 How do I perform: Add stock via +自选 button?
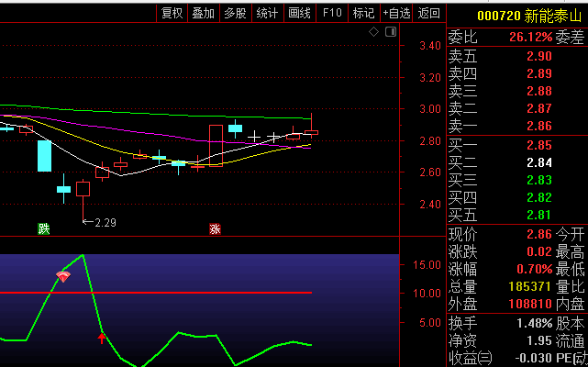point(396,13)
